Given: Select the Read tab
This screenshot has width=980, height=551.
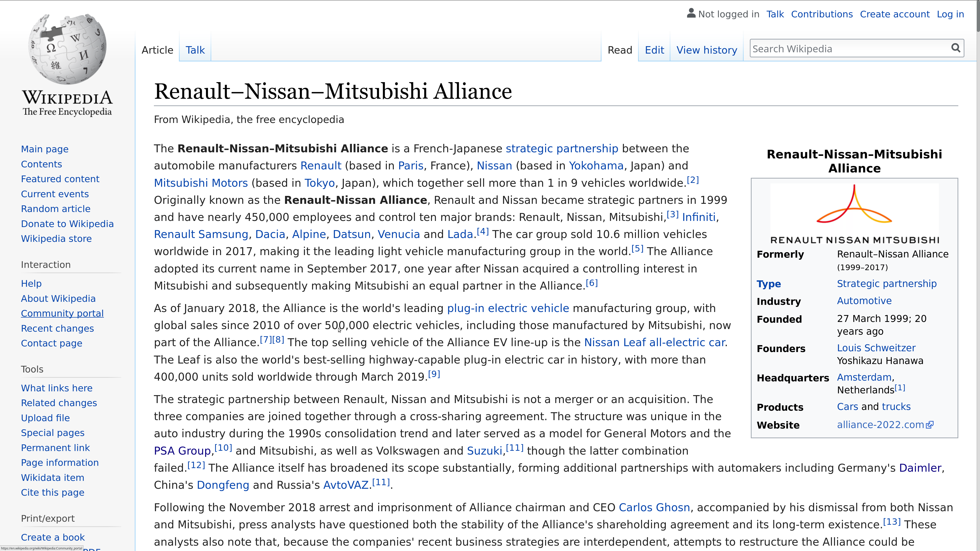Looking at the screenshot, I should pos(620,50).
